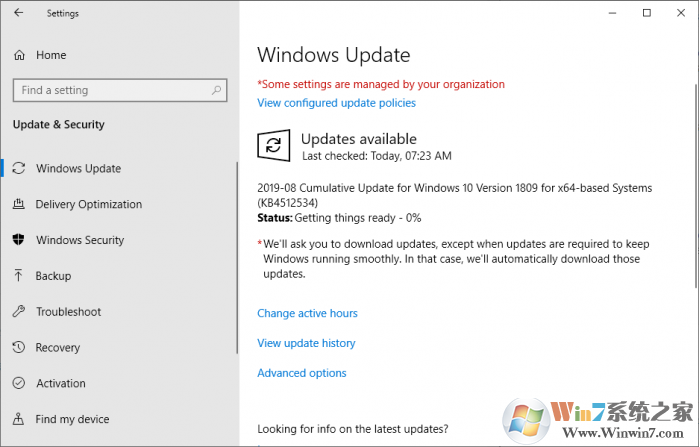This screenshot has height=447, width=700.
Task: Select Delivery Optimization menu item
Action: pyautogui.click(x=89, y=204)
